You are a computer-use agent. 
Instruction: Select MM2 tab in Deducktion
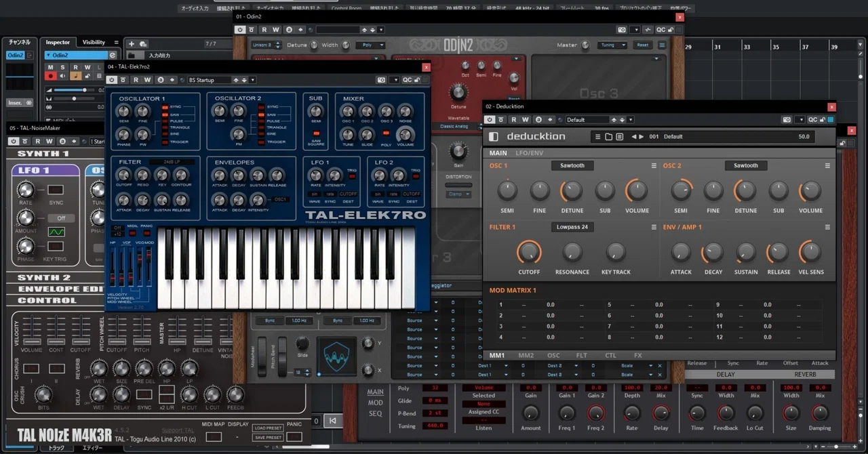pyautogui.click(x=526, y=355)
